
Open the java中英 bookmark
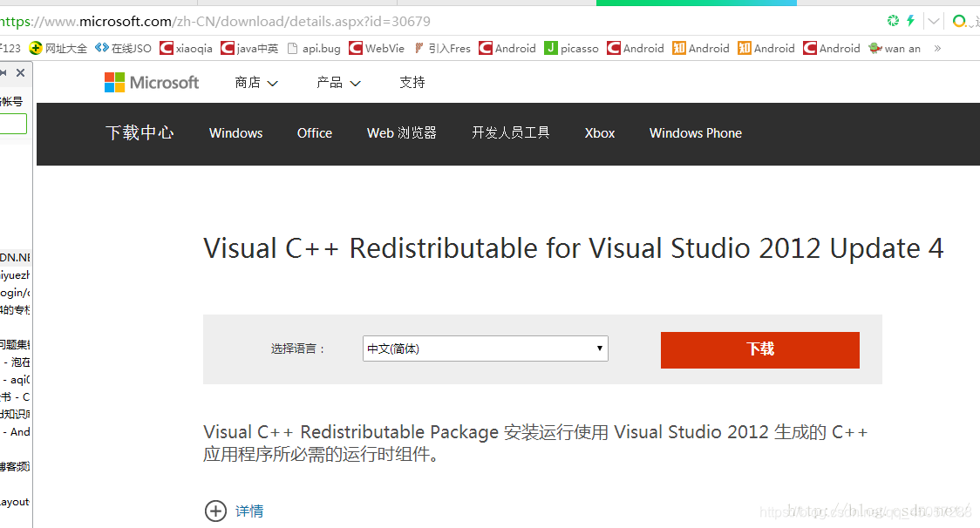click(249, 48)
